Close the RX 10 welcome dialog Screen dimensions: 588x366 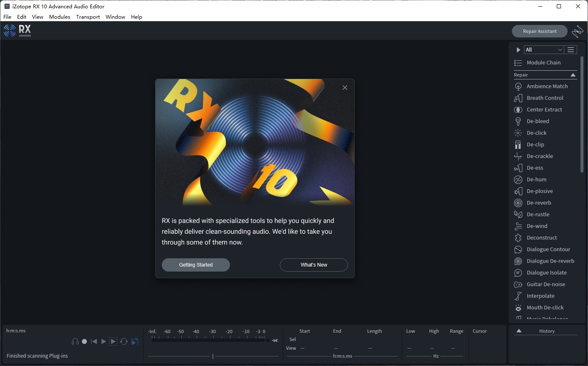tap(345, 88)
